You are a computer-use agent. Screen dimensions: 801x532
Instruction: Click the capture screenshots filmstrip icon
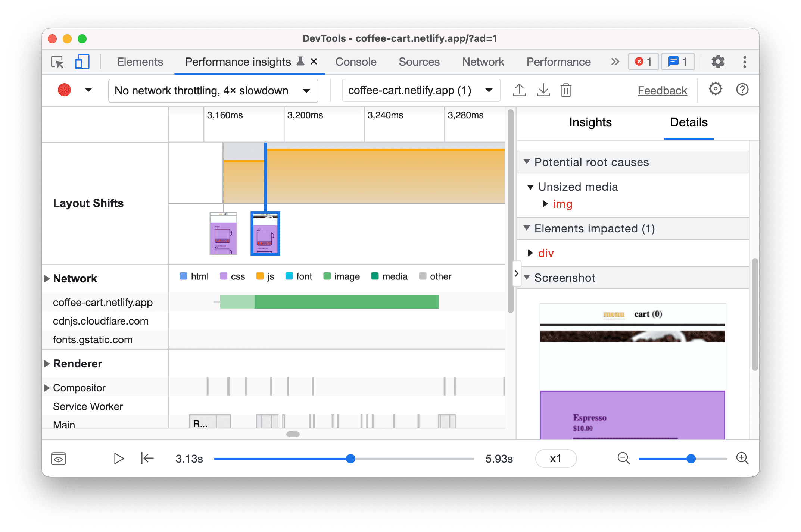pyautogui.click(x=58, y=458)
